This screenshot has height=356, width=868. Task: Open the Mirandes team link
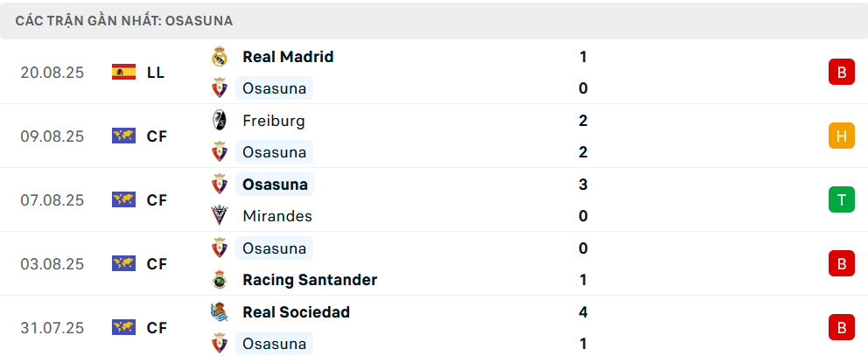coord(277,216)
